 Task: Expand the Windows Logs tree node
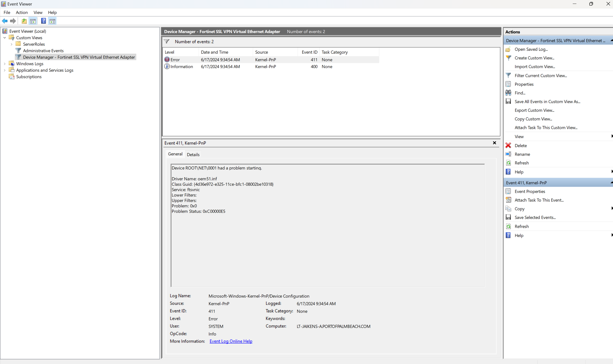5,64
